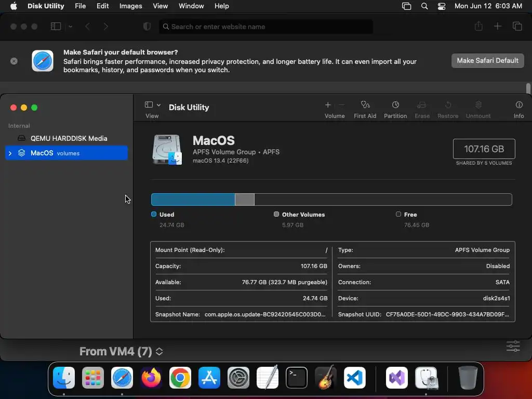Screen dimensions: 532x399
Task: Open the File menu
Action: coord(81,6)
